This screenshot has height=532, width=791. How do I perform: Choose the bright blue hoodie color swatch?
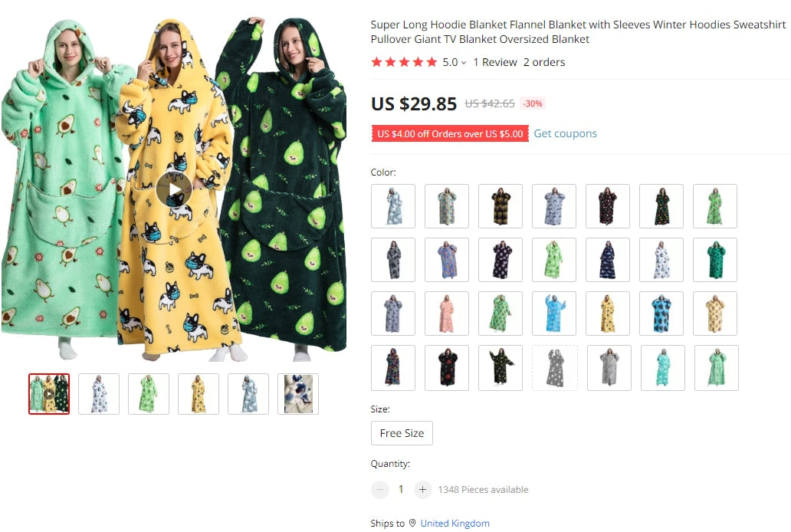(554, 314)
